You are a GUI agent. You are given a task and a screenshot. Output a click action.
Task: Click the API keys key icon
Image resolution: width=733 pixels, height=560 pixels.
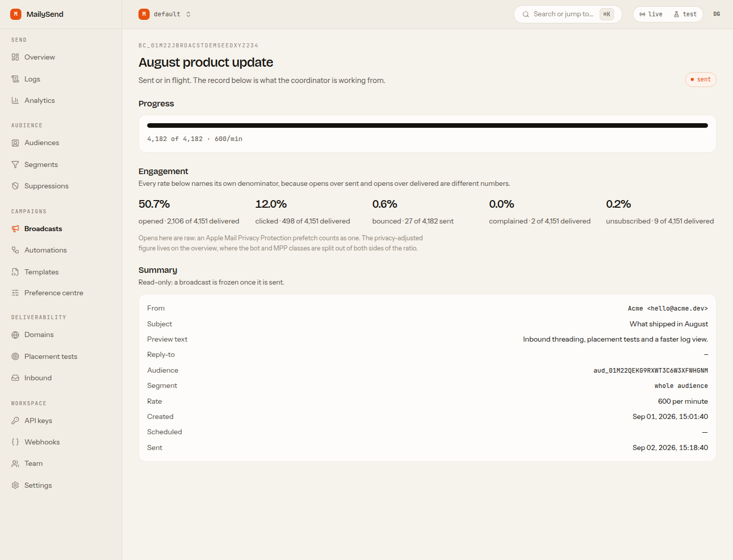[15, 421]
